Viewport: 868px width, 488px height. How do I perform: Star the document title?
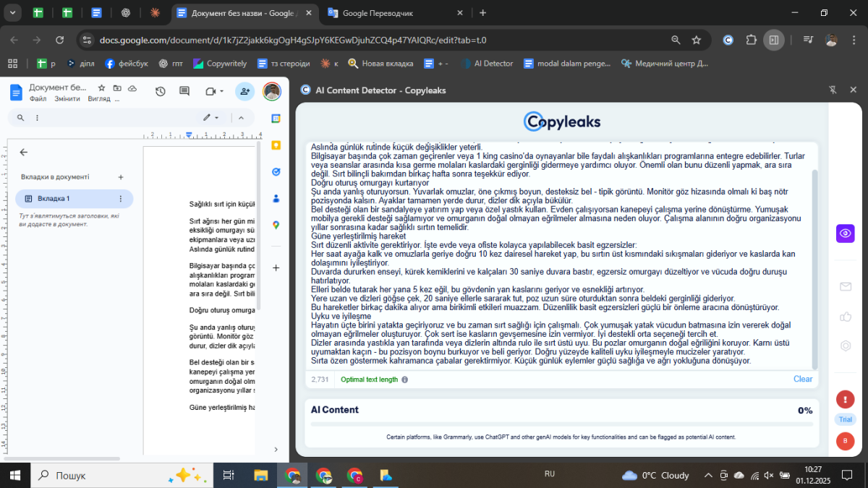tap(102, 87)
